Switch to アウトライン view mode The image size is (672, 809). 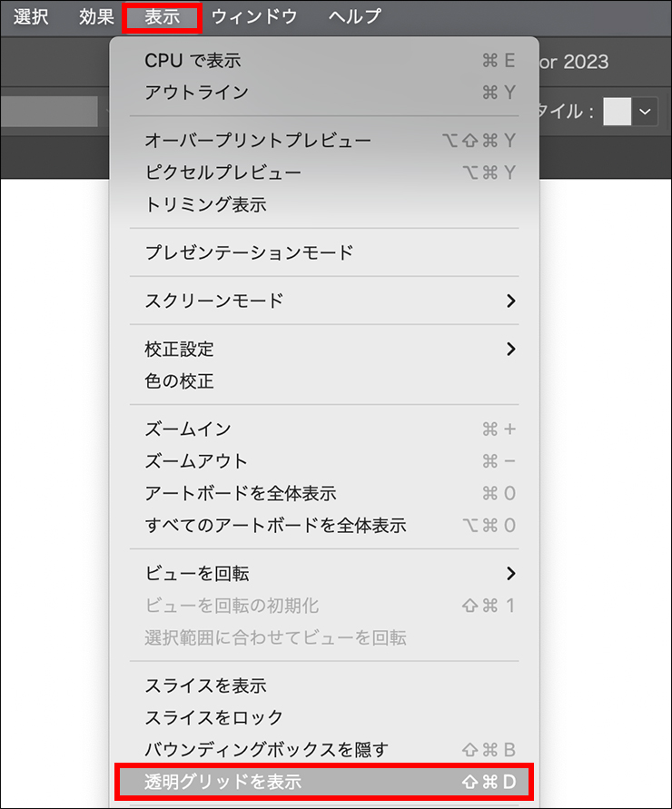click(196, 93)
